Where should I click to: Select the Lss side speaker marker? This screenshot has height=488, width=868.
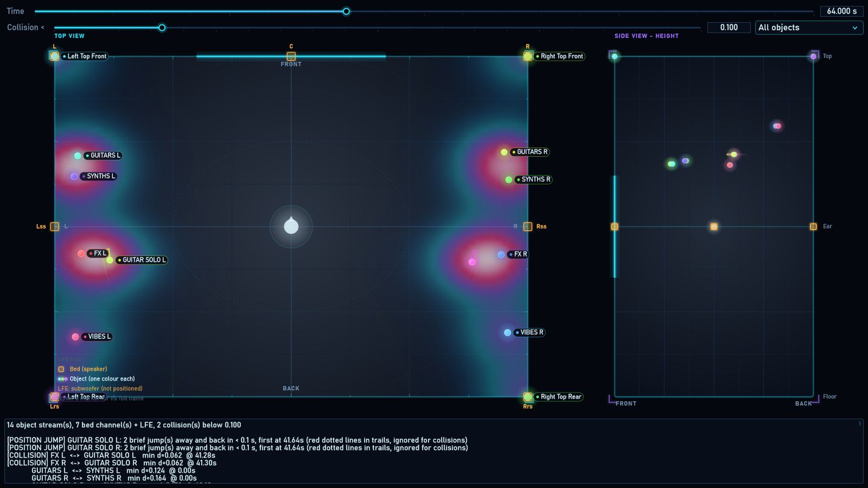(x=55, y=227)
